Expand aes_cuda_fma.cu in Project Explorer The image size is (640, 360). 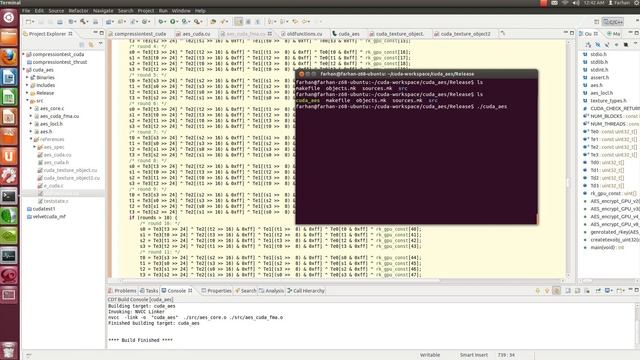coord(31,116)
